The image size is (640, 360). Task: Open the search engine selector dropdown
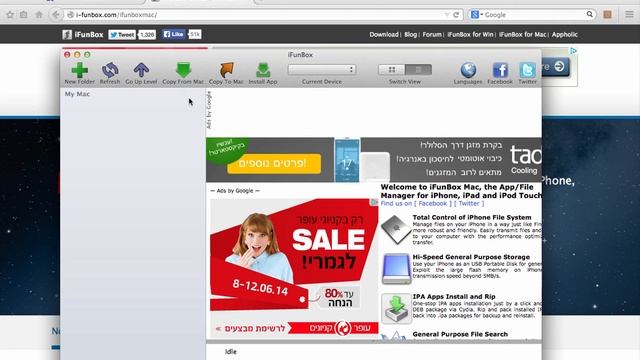click(476, 15)
